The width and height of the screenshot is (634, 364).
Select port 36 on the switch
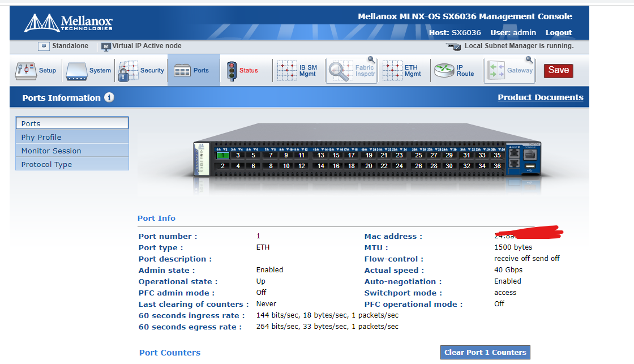[498, 166]
